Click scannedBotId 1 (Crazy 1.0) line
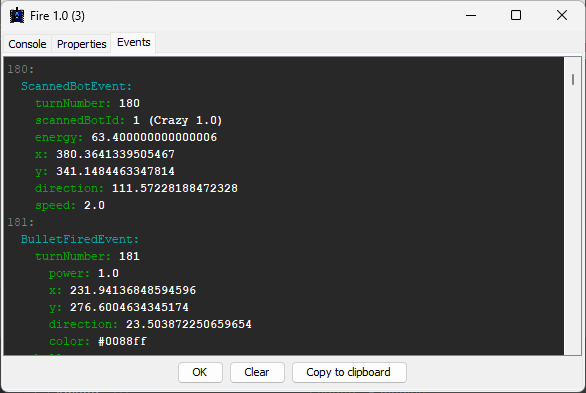Screen dimensions: 586x393 129,120
